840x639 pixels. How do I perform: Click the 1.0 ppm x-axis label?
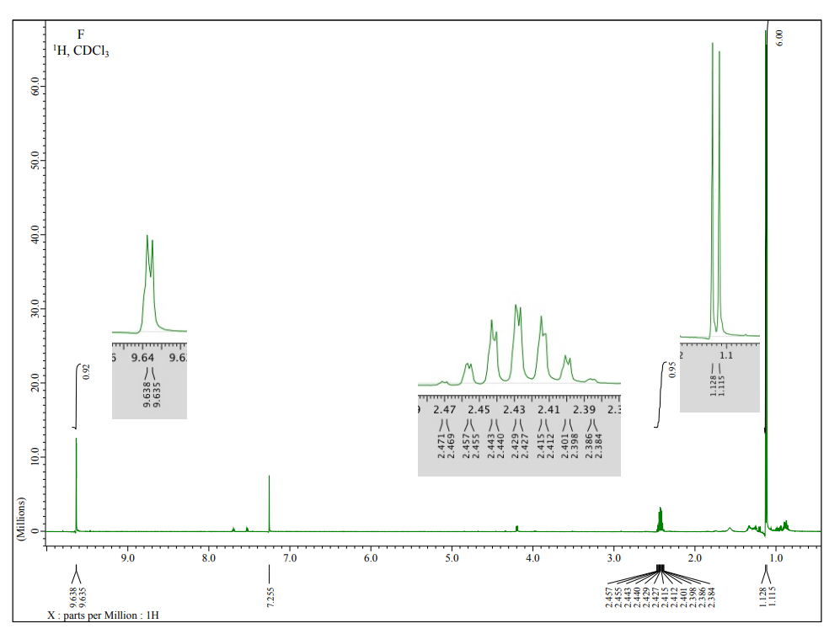[776, 558]
